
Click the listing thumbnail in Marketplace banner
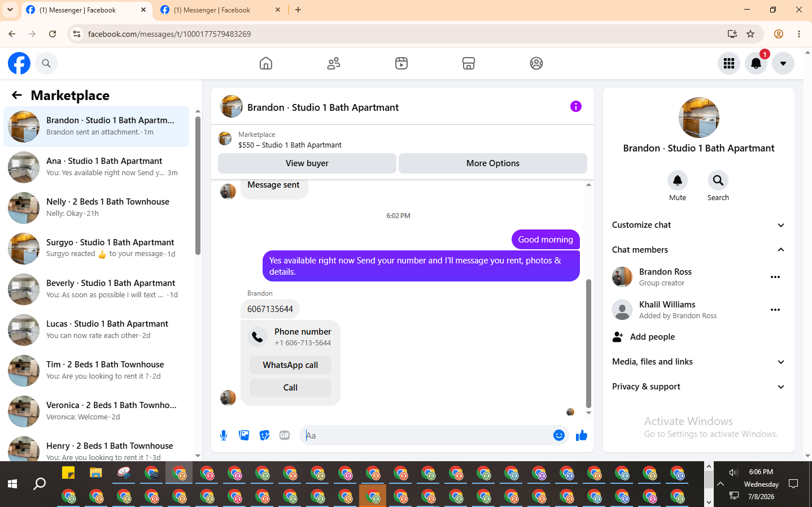[x=225, y=139]
